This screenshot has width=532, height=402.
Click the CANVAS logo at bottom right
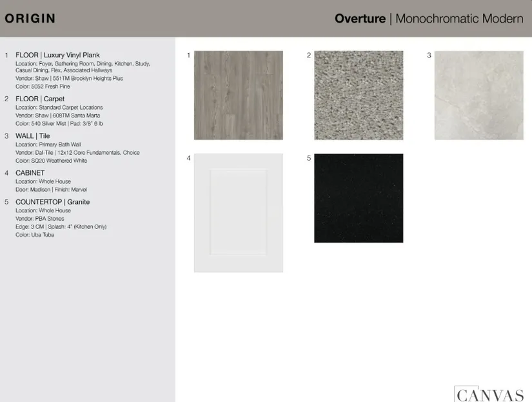(489, 394)
